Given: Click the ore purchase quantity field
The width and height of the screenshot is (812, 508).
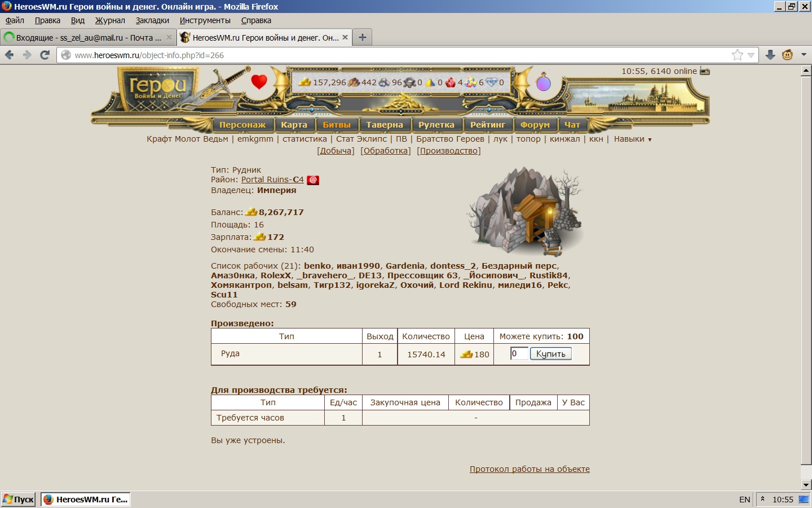Looking at the screenshot, I should coord(519,354).
